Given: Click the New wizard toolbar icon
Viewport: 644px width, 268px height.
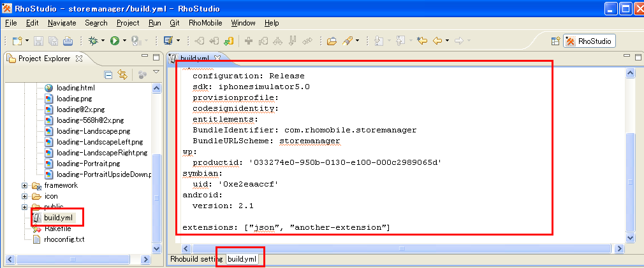Looking at the screenshot, I should click(x=17, y=41).
